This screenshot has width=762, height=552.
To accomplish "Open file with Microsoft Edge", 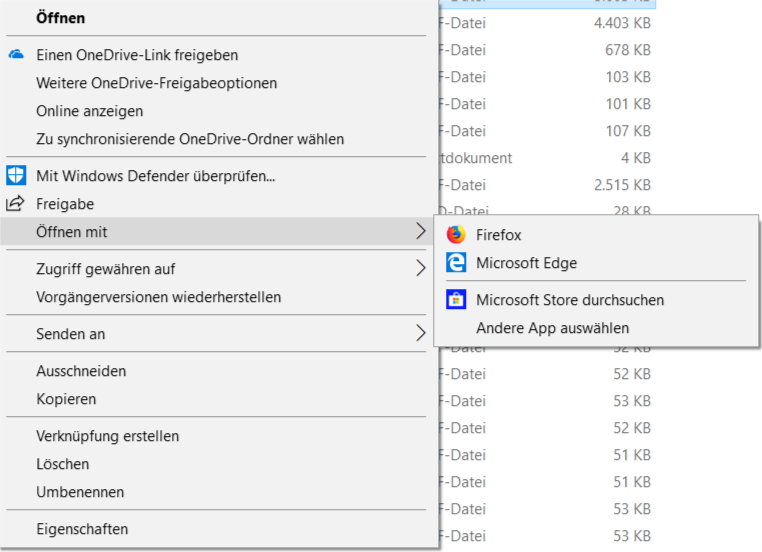I will click(526, 263).
